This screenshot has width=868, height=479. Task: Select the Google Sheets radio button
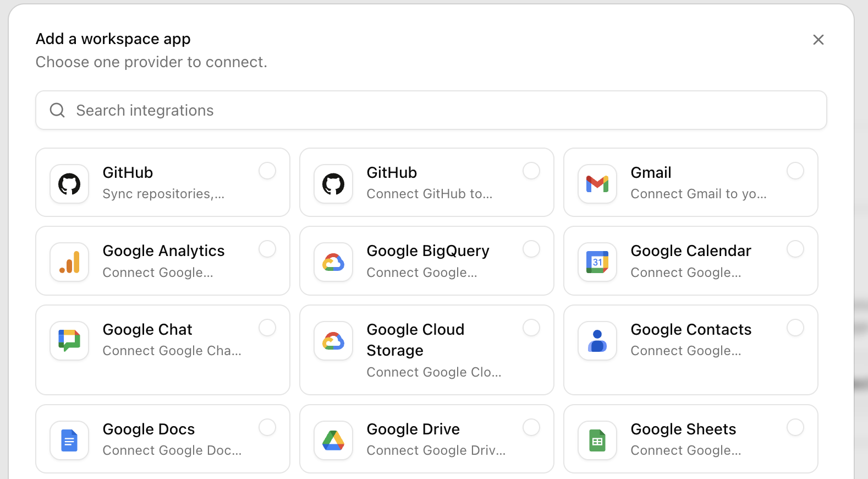(x=795, y=427)
